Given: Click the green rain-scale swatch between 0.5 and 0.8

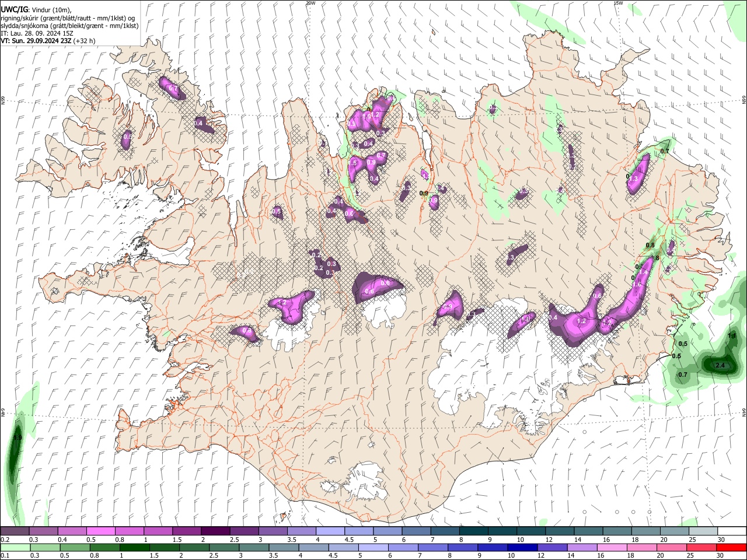Looking at the screenshot, I should [75, 547].
